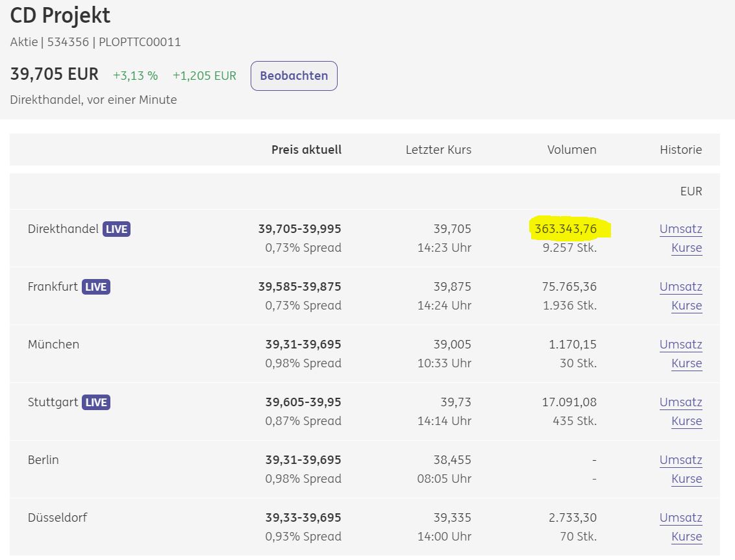Open the Umsatz link for Düsseldorf
The width and height of the screenshot is (735, 560).
pyautogui.click(x=680, y=518)
